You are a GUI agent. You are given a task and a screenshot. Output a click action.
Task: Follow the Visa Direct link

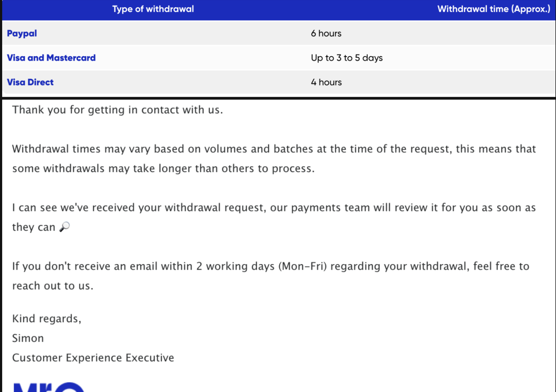pyautogui.click(x=30, y=82)
